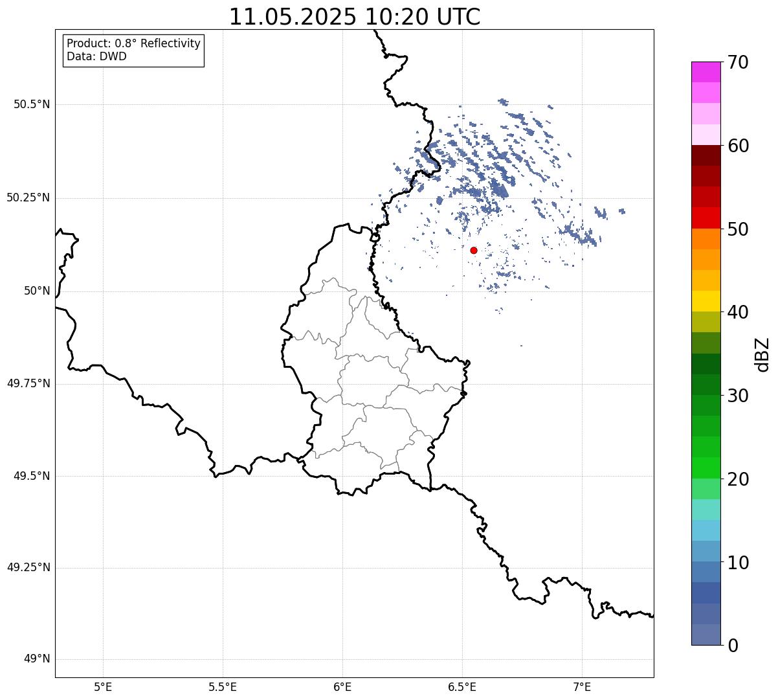Pick the magenta swatch at colorbar top
778x700 pixels.
click(x=706, y=72)
